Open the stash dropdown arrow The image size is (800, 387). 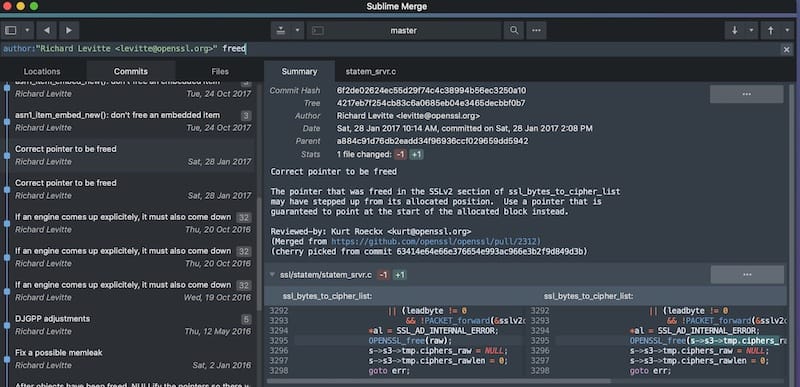click(x=297, y=31)
